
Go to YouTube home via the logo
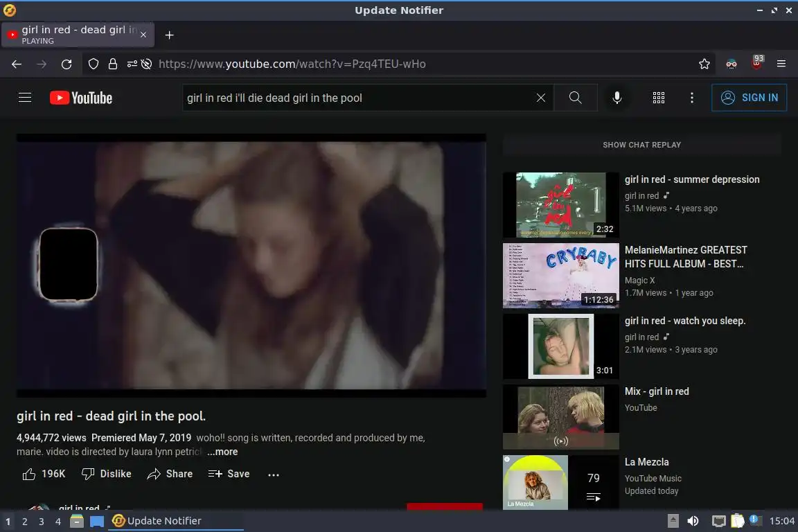[x=81, y=98]
